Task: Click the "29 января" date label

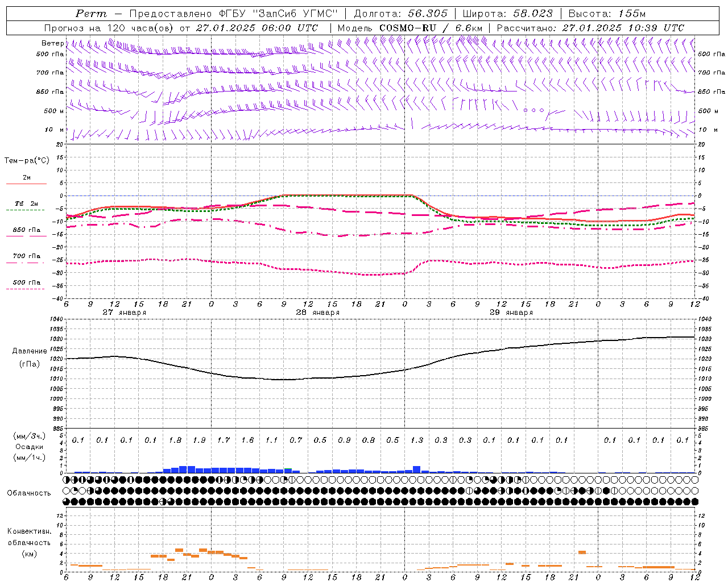Action: (x=511, y=313)
